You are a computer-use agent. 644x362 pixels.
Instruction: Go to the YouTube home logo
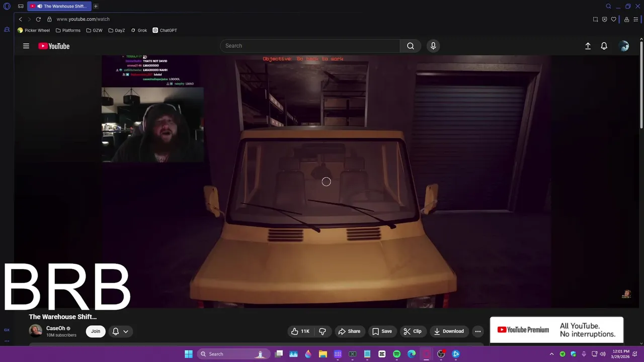pyautogui.click(x=54, y=46)
